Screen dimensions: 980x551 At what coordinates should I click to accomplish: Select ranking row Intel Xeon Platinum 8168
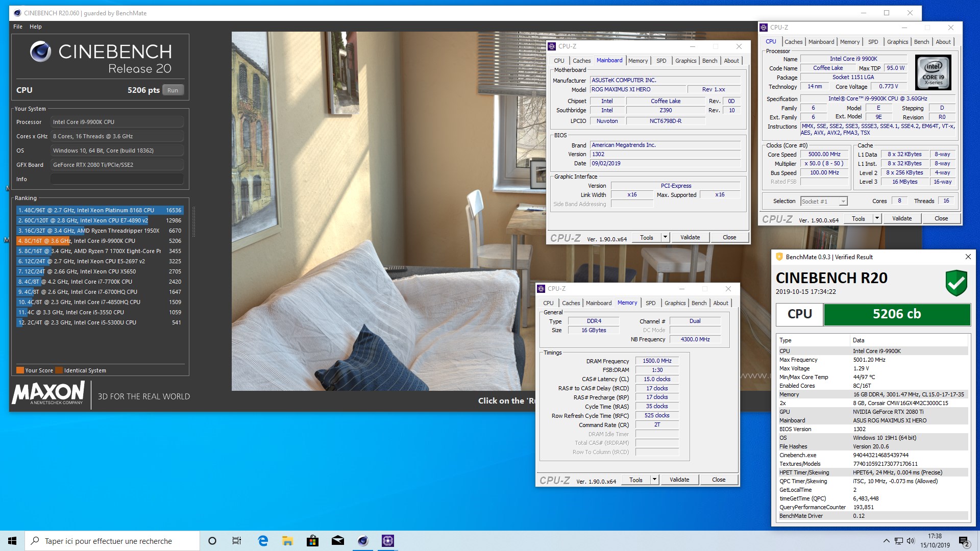[100, 210]
